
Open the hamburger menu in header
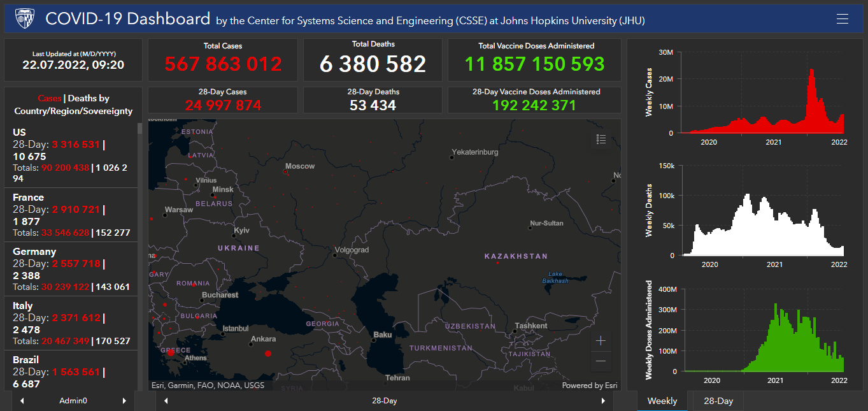842,19
